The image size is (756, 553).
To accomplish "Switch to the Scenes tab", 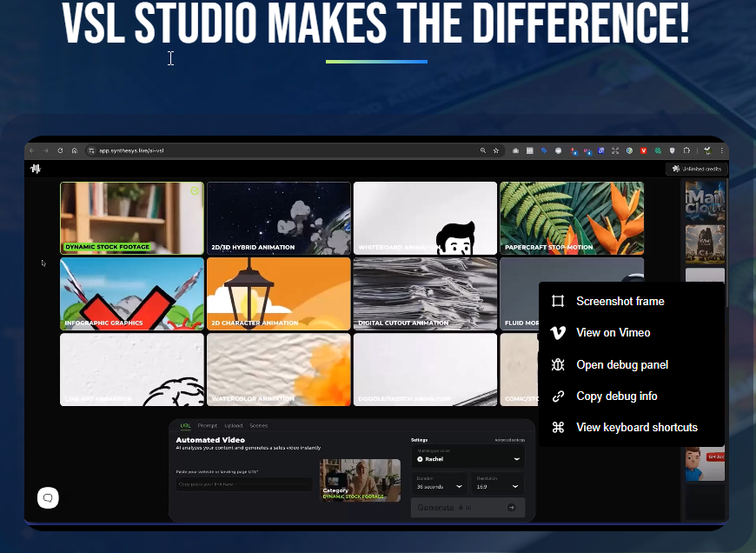I will click(x=258, y=425).
